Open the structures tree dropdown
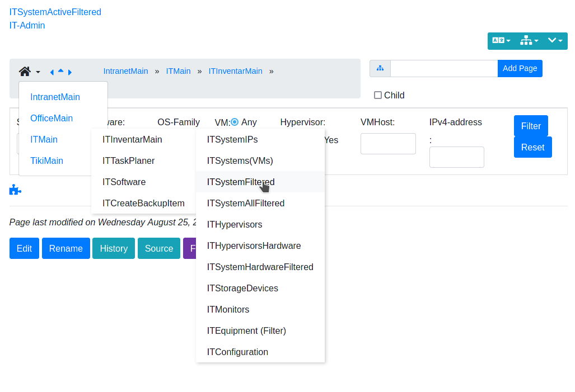This screenshot has width=575, height=392. coord(529,41)
